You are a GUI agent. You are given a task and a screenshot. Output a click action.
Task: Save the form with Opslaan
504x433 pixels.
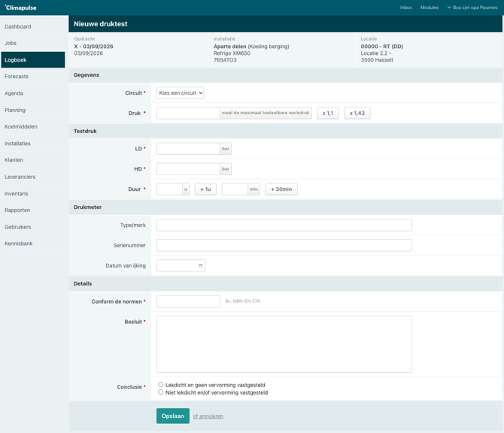click(173, 416)
